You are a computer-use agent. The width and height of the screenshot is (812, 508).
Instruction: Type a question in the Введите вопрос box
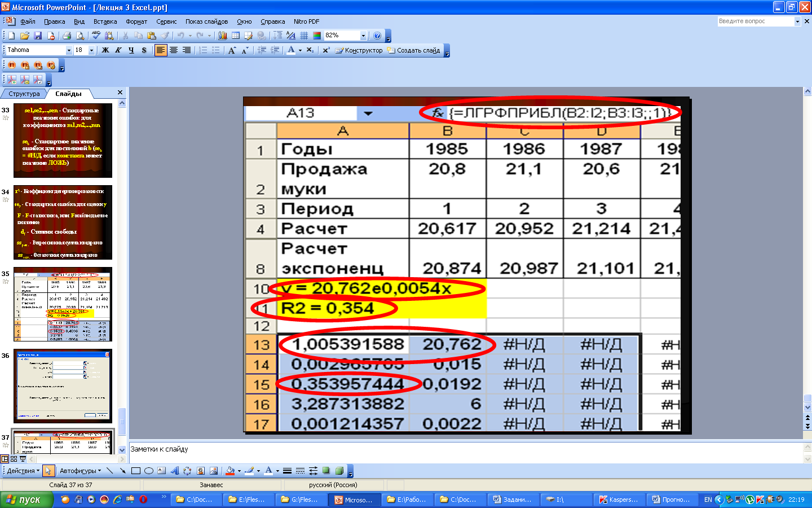[756, 21]
